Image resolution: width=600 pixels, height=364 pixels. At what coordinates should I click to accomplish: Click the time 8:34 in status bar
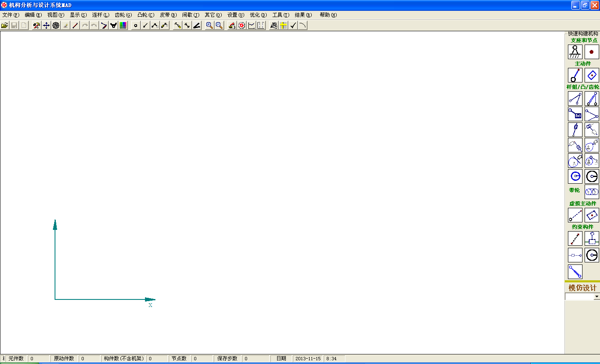pyautogui.click(x=331, y=359)
